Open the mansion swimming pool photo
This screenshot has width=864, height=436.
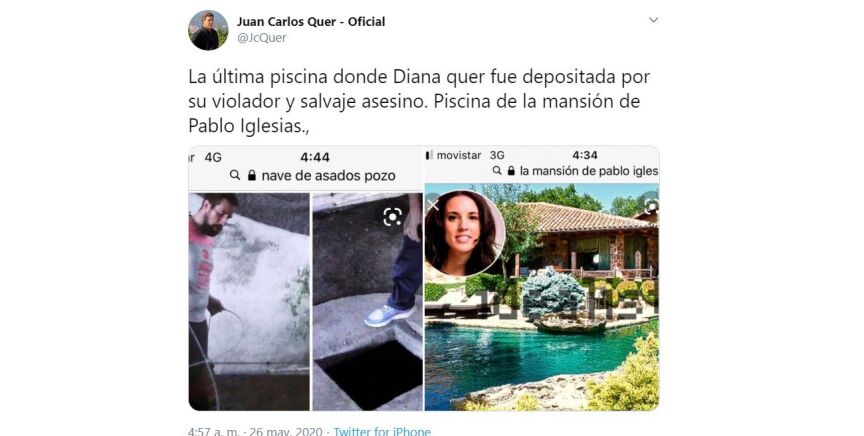click(542, 297)
